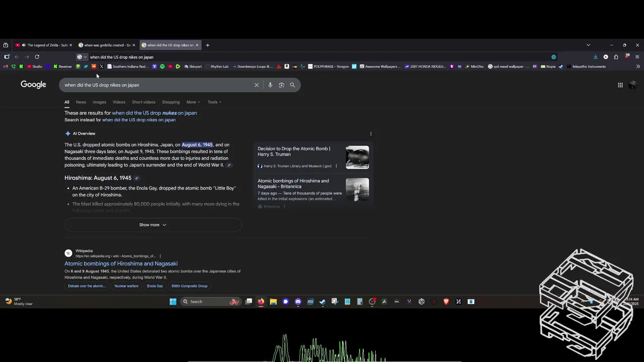
Task: Click the '509th Composite Group' chip
Action: (x=189, y=286)
